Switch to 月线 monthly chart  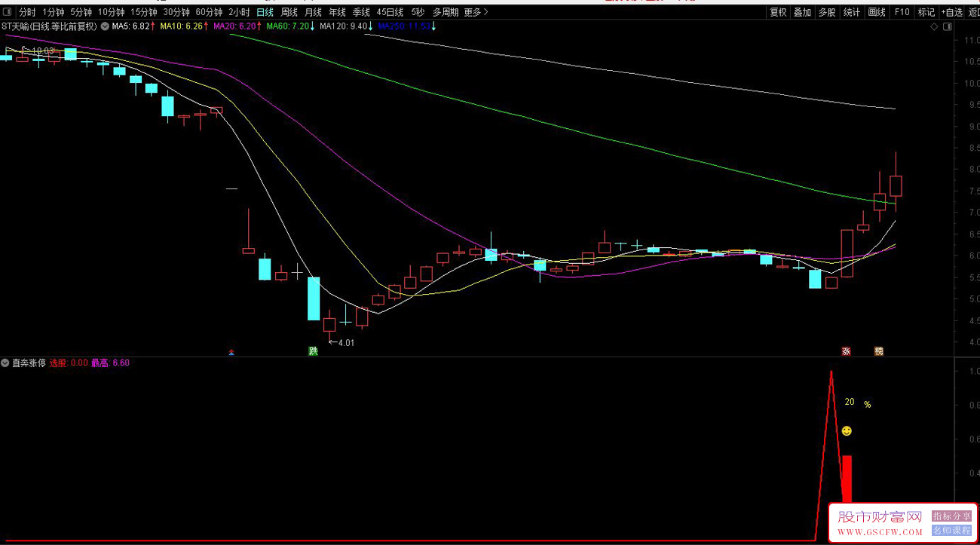tap(314, 12)
